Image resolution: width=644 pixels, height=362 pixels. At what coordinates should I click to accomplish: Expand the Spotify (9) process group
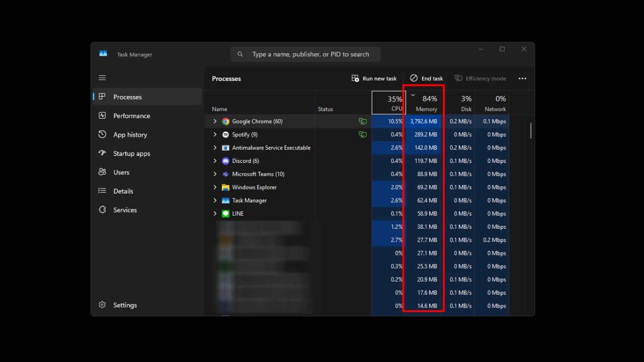[x=215, y=134]
